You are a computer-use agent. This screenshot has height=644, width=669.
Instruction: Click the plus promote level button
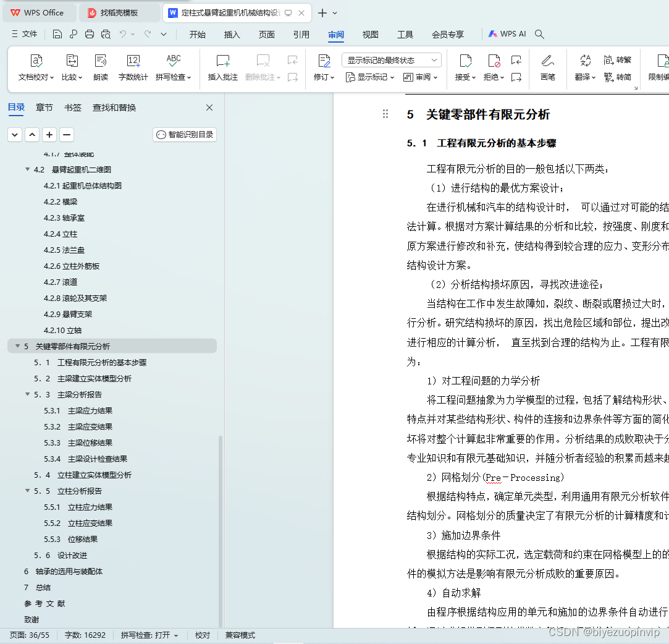49,135
